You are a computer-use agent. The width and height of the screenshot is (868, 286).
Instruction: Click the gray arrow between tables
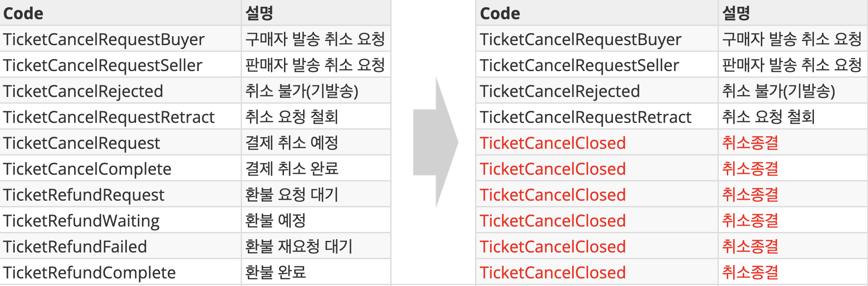(436, 142)
